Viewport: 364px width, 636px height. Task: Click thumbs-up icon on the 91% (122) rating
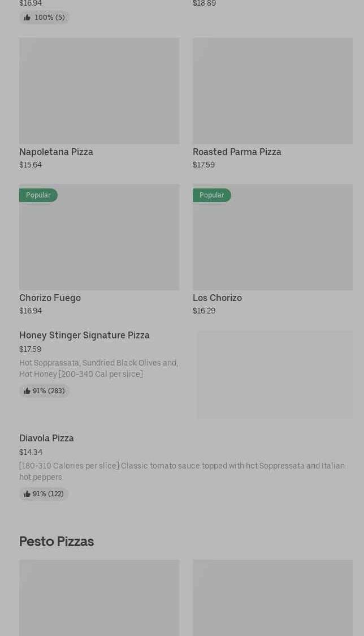click(x=27, y=494)
